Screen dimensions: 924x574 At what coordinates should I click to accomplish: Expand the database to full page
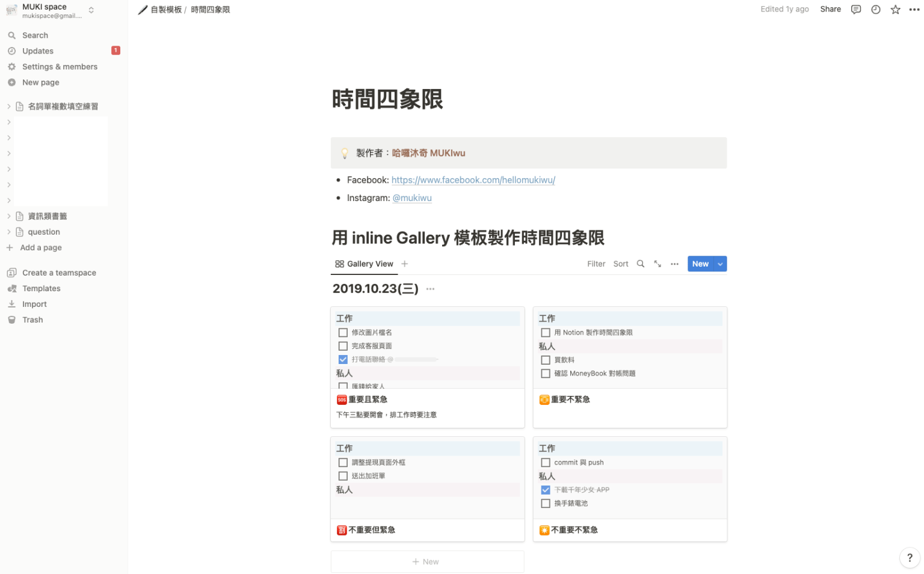coord(657,264)
